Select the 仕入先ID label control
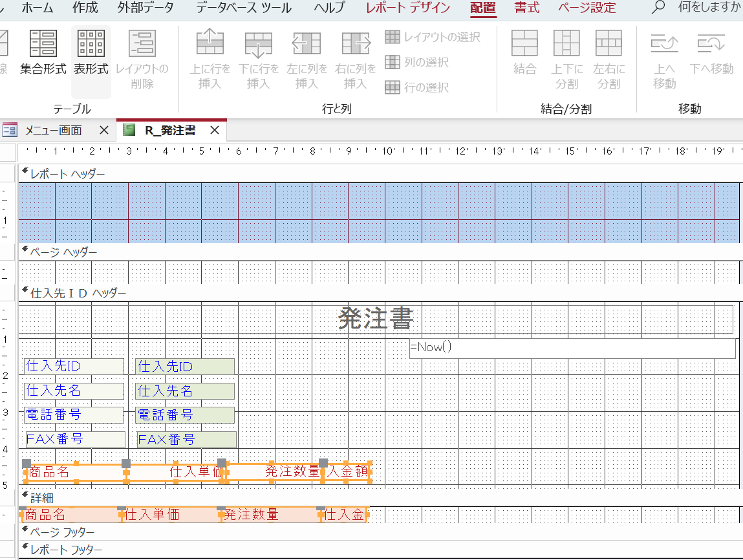 click(x=74, y=366)
